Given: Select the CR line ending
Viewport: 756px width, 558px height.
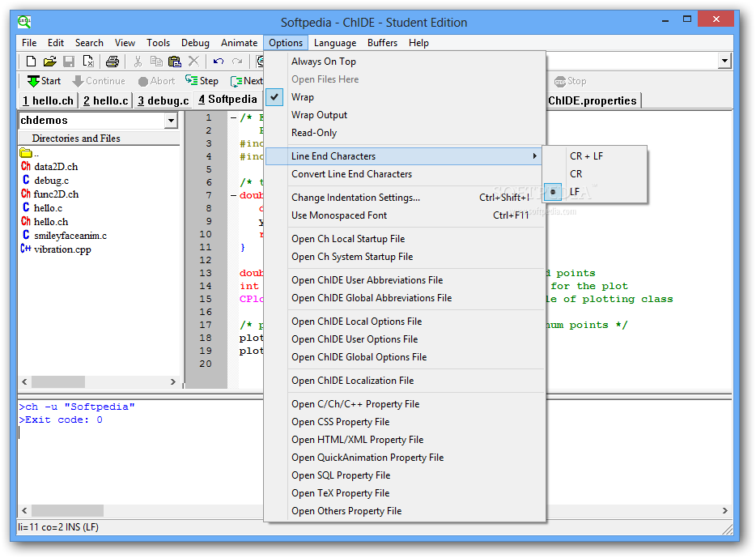Looking at the screenshot, I should [x=595, y=173].
